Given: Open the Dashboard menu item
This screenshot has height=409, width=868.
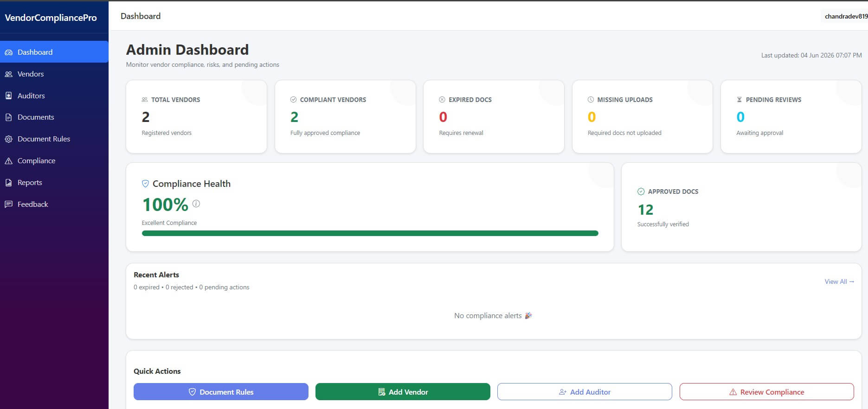Looking at the screenshot, I should tap(54, 52).
